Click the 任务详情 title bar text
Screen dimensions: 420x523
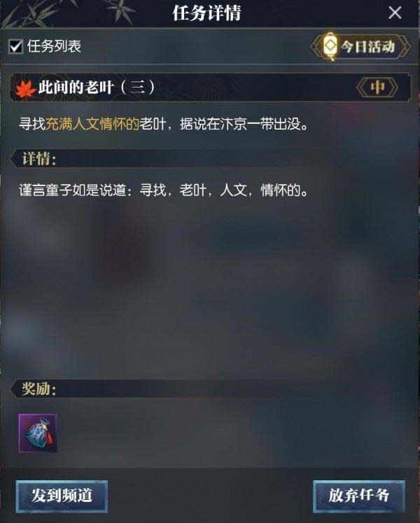click(x=206, y=13)
